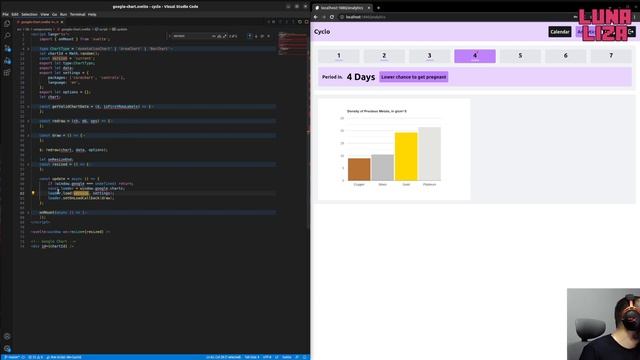This screenshot has height=360, width=640.
Task: Select day 1 in the week strip
Action: 339,56
